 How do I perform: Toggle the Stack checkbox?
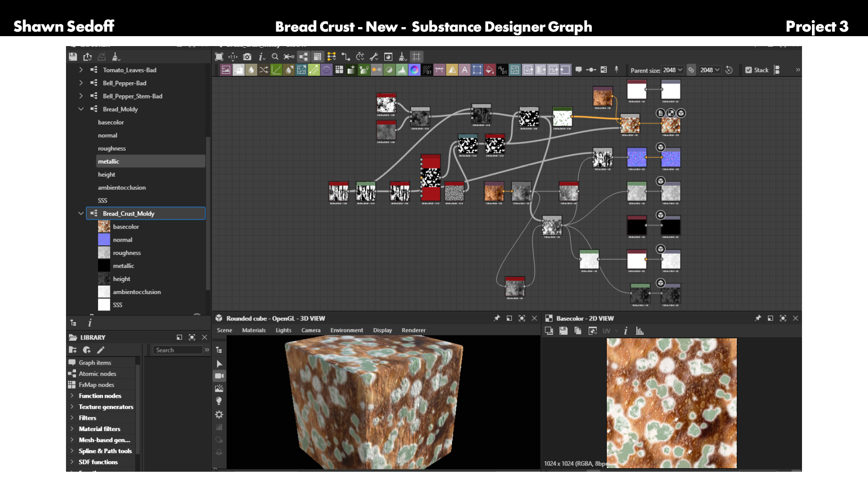749,70
